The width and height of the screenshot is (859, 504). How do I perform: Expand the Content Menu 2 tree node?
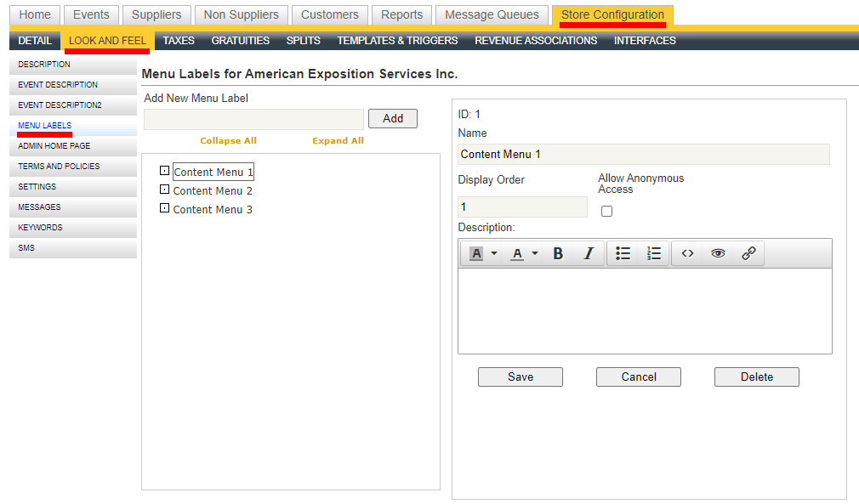[165, 190]
